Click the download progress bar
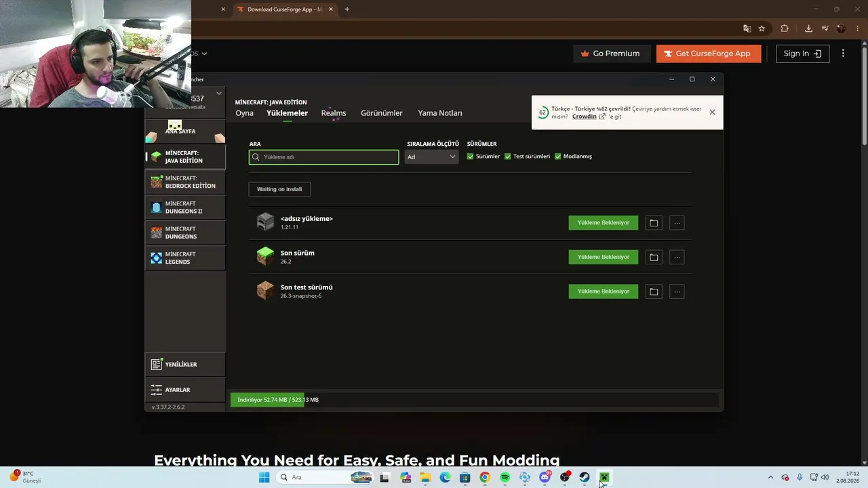 point(475,400)
